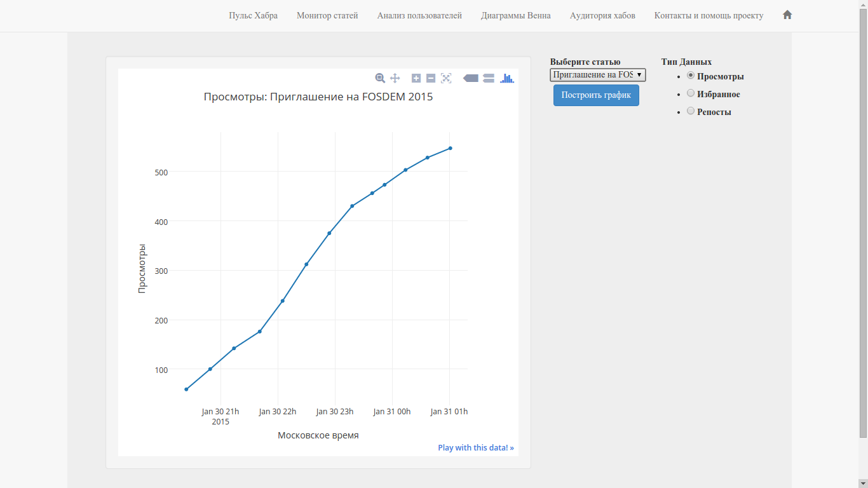Click the last data point on the line
The image size is (868, 488).
click(x=450, y=148)
